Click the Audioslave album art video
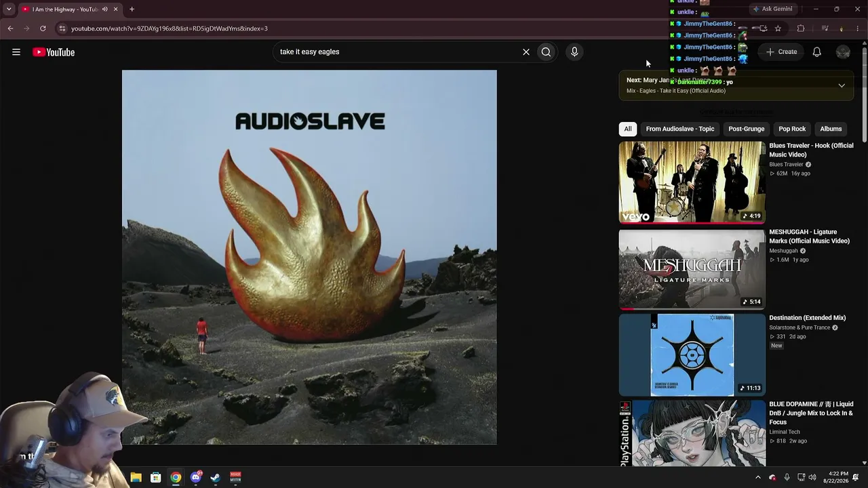This screenshot has width=868, height=488. click(x=309, y=257)
